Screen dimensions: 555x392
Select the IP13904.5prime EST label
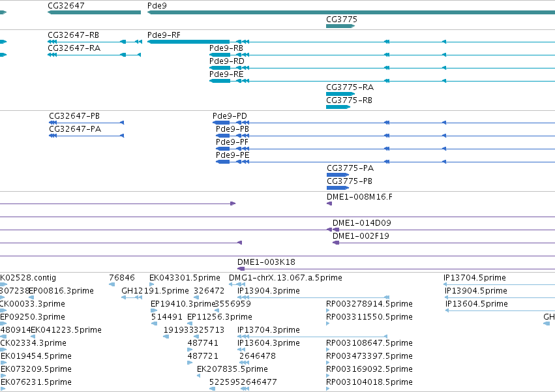point(476,291)
